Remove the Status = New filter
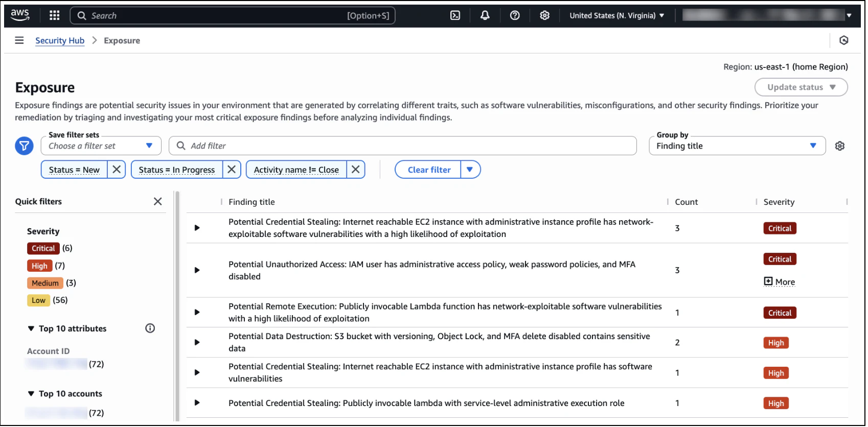Viewport: 868px width, 427px height. 117,170
